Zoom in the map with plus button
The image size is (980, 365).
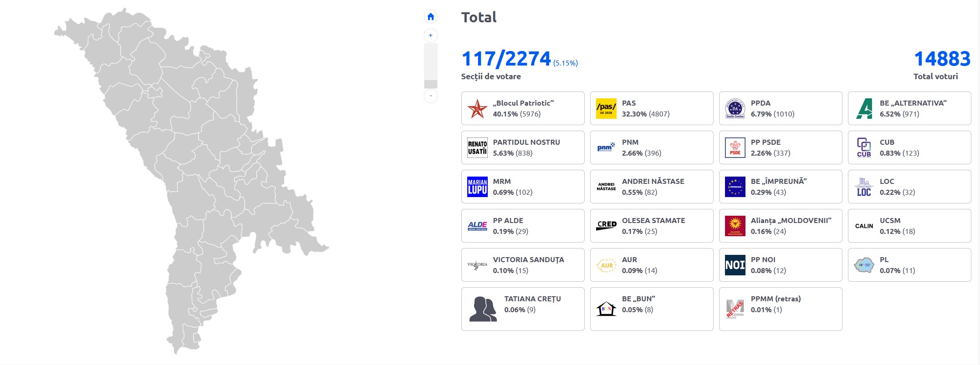coord(430,35)
